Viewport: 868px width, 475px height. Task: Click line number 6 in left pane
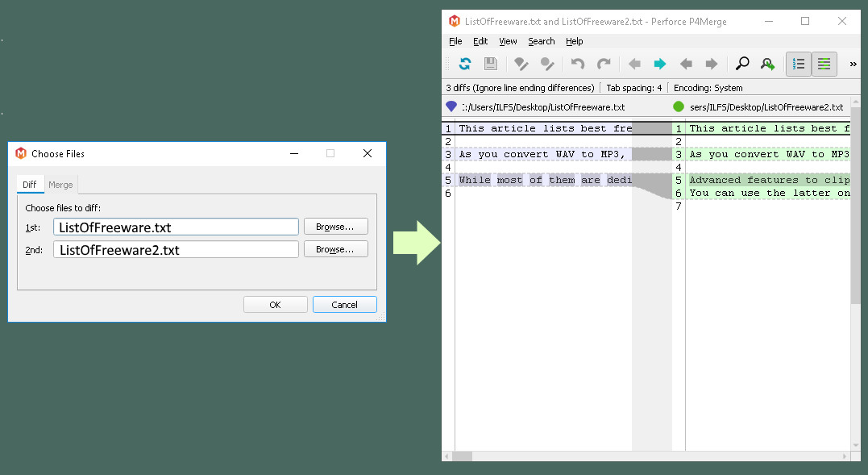[448, 194]
